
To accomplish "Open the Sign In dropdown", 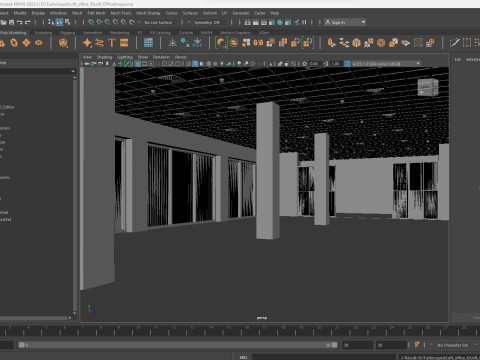I will coord(345,22).
